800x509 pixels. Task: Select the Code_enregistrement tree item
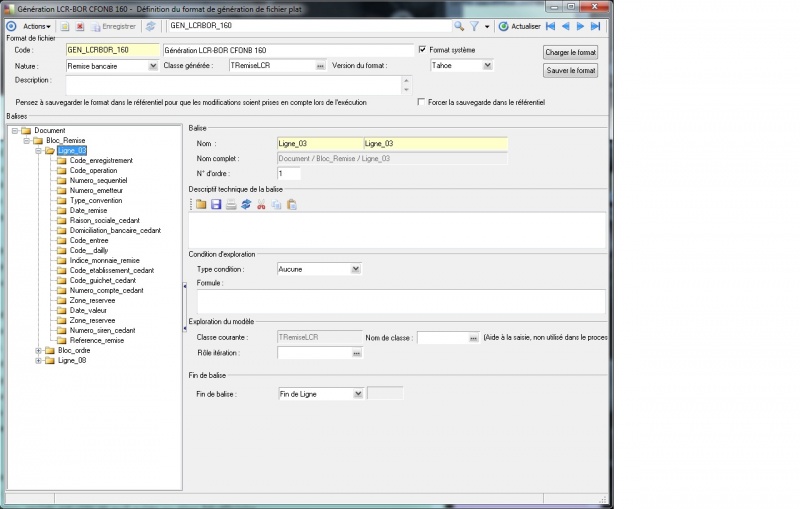(101, 160)
